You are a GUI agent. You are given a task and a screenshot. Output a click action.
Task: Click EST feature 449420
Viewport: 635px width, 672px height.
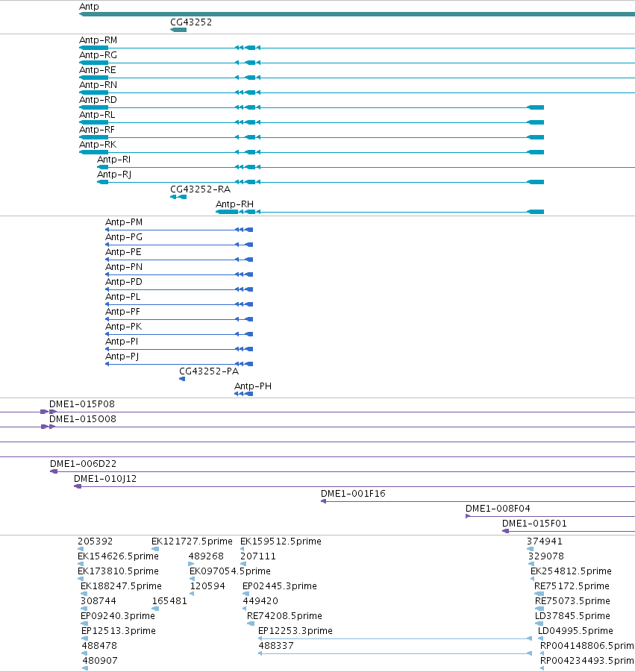click(260, 601)
